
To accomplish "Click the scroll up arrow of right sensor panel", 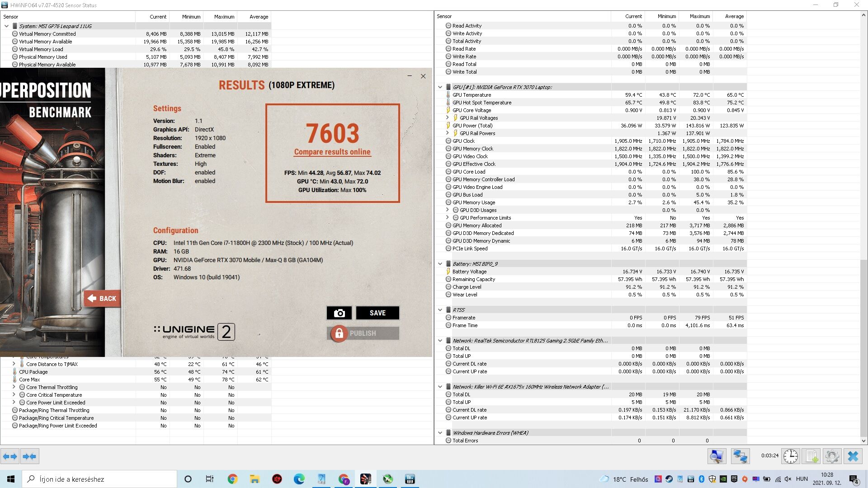I will (863, 15).
